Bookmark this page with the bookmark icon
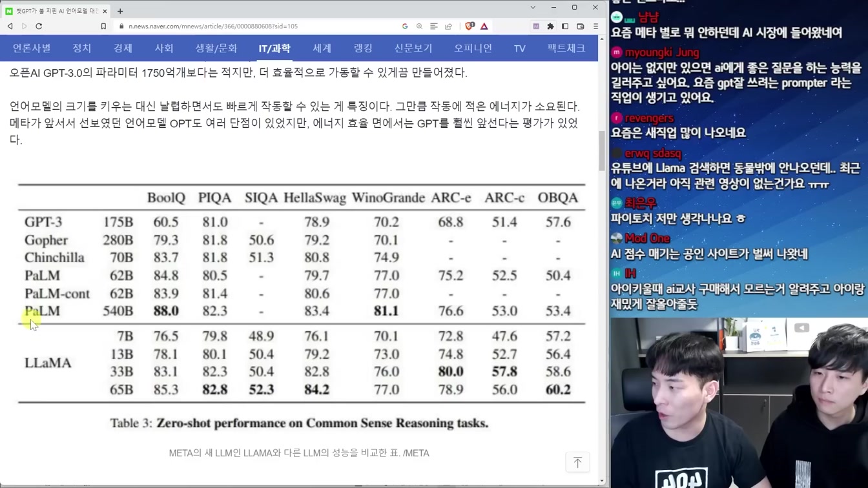Viewport: 868px width, 488px height. click(103, 26)
